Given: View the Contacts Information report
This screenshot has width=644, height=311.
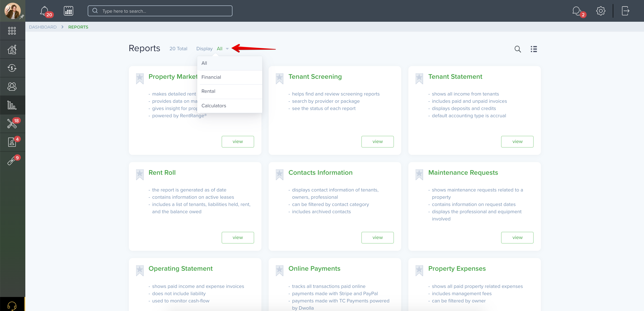Looking at the screenshot, I should (x=377, y=238).
